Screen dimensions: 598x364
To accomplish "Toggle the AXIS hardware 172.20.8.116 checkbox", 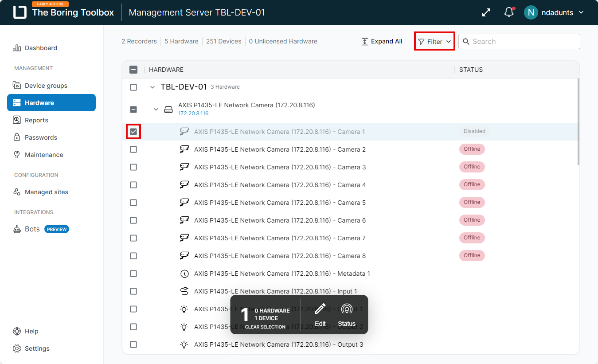I will (133, 110).
